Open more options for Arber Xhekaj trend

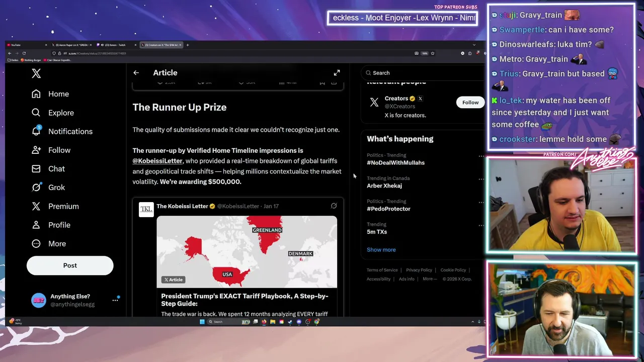point(481,179)
